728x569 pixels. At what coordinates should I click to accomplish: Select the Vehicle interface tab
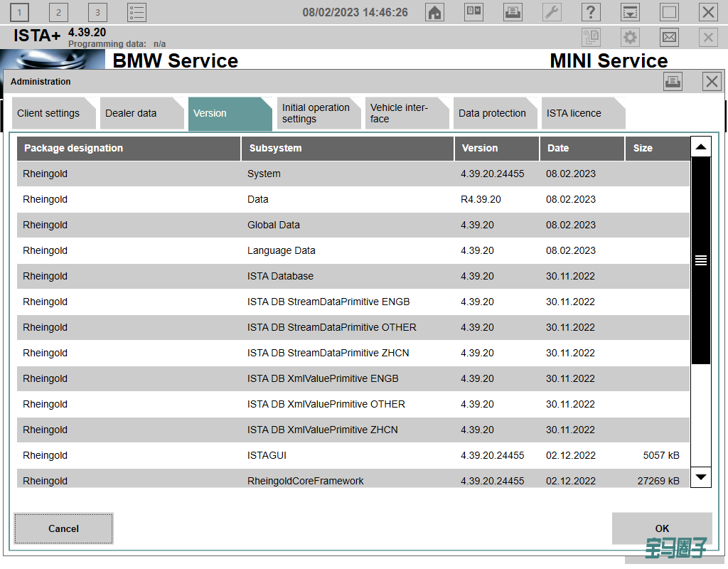click(399, 114)
